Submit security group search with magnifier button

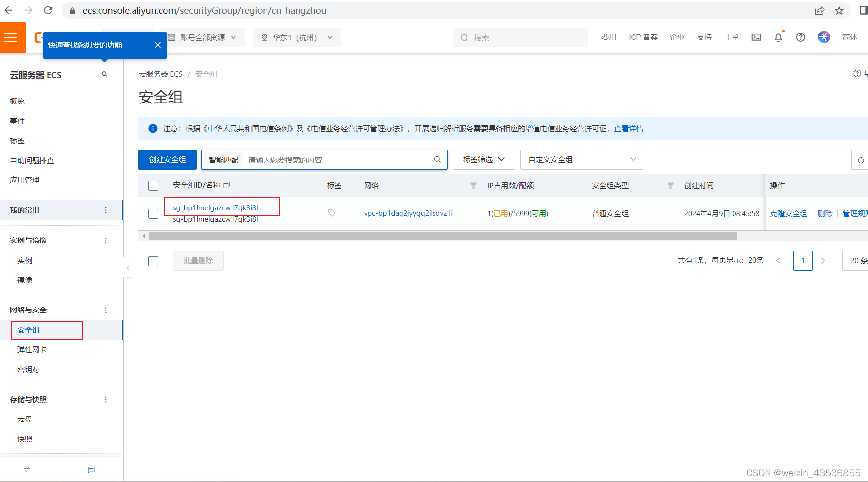coord(437,160)
